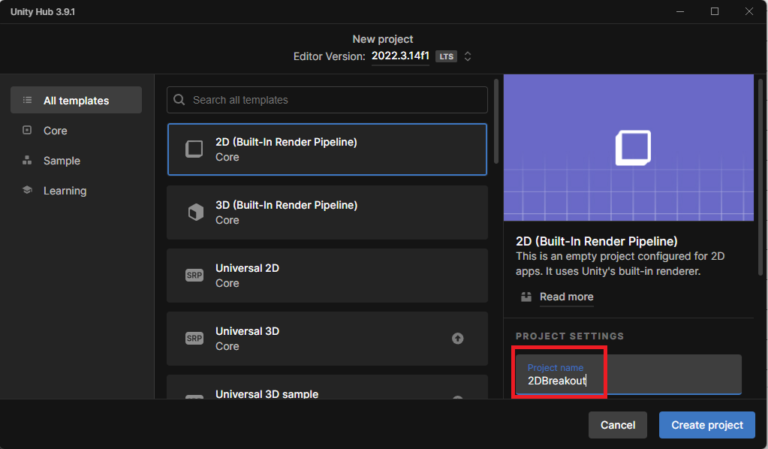This screenshot has width=768, height=449.
Task: Click the Learning graduation cap icon
Action: (27, 191)
